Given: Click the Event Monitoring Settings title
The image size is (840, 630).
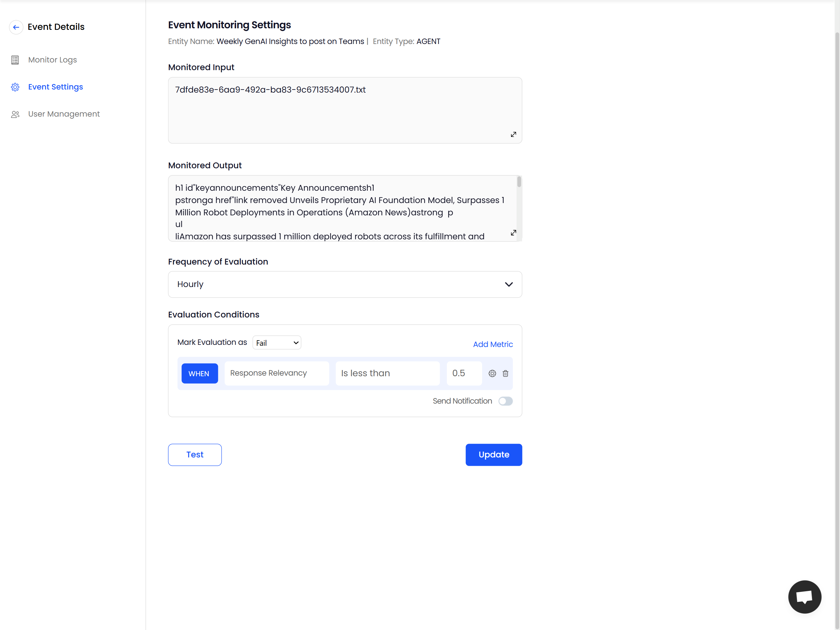Looking at the screenshot, I should tap(229, 25).
